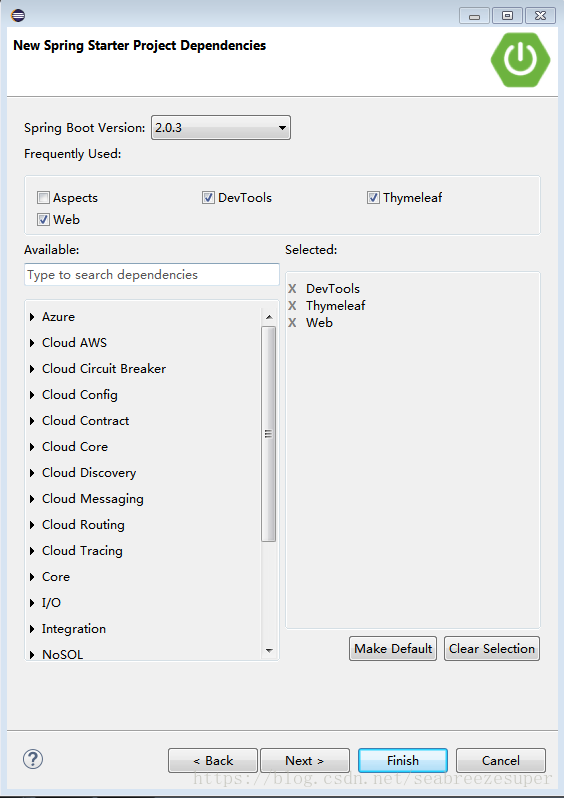The height and width of the screenshot is (798, 564).
Task: Expand the NoSQL category
Action: (x=32, y=654)
